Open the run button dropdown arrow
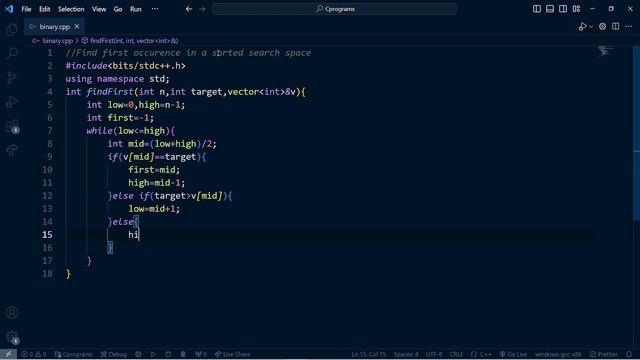 pyautogui.click(x=591, y=27)
